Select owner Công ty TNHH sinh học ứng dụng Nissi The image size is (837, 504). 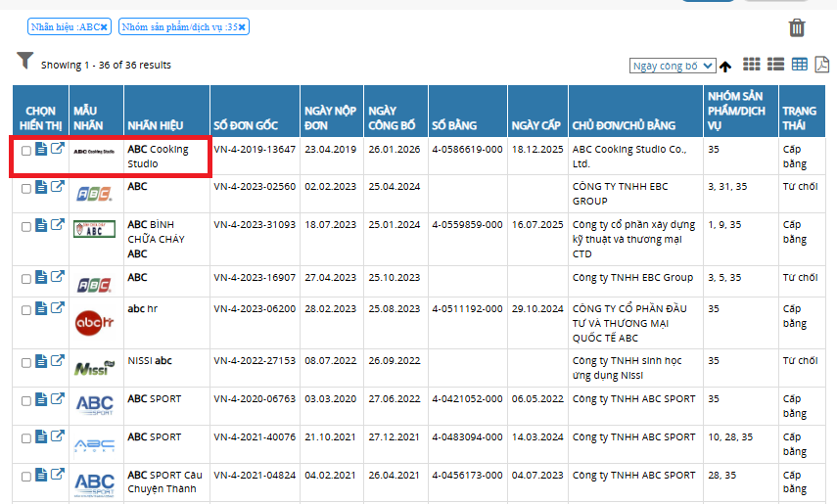click(x=628, y=368)
